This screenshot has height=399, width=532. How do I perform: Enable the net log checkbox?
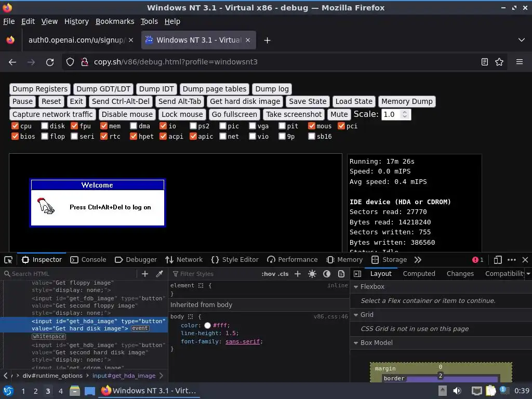click(x=222, y=137)
